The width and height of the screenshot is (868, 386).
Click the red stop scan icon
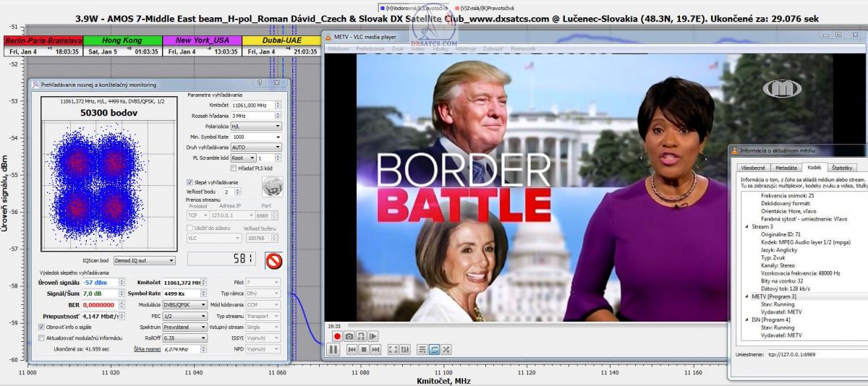point(274,260)
